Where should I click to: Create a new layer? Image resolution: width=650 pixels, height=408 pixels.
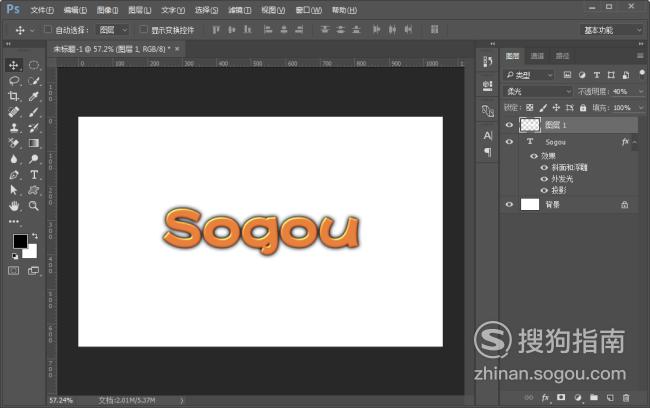pos(610,398)
